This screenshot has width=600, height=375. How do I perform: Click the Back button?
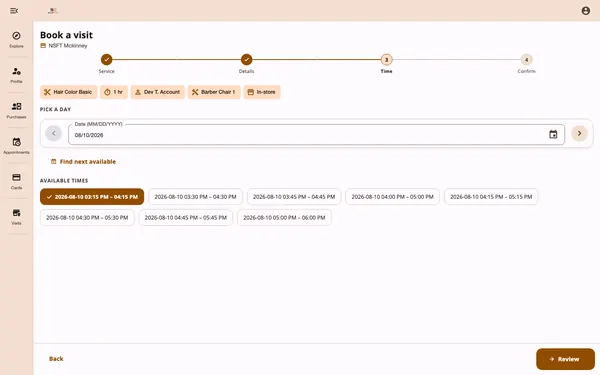56,359
